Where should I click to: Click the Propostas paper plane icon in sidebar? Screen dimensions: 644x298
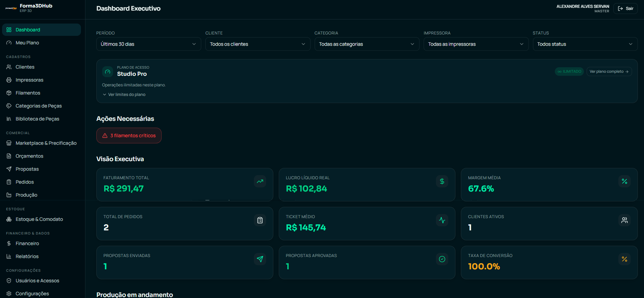(x=9, y=169)
